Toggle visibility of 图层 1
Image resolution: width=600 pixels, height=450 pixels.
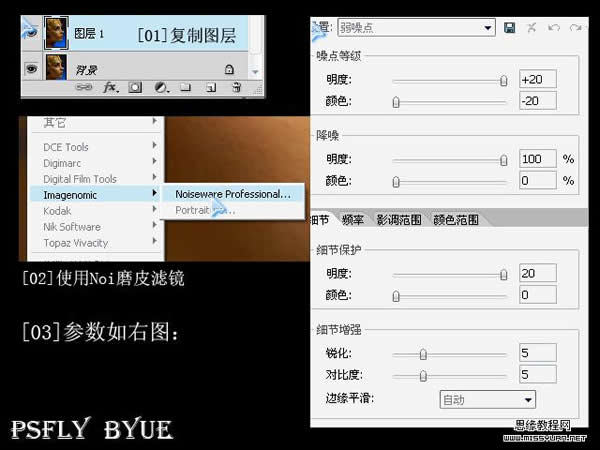click(31, 32)
